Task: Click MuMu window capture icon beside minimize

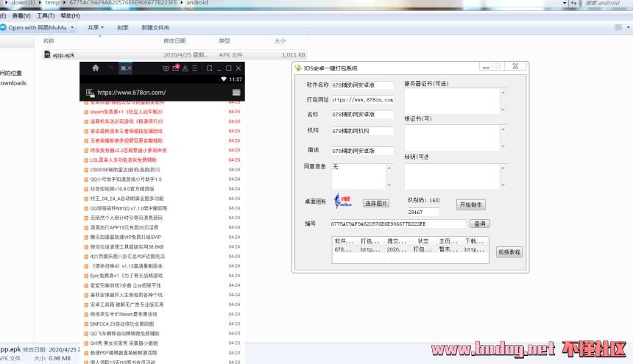Action: tap(209, 68)
